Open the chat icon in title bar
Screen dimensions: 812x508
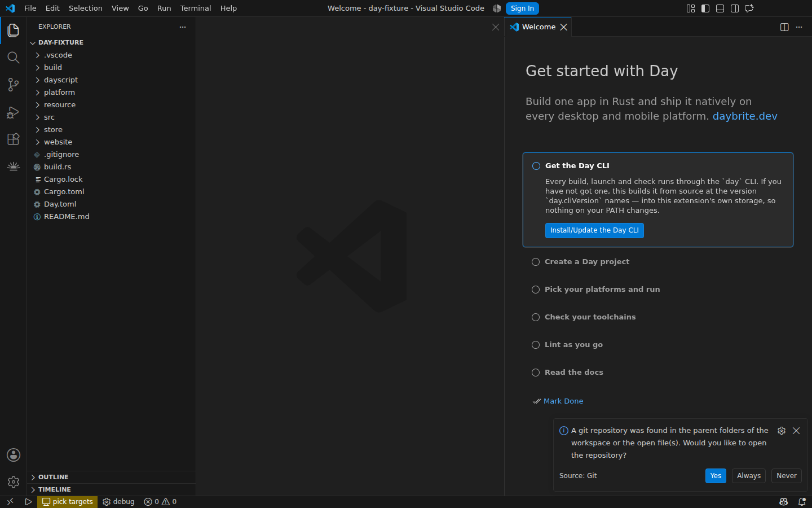coord(749,8)
